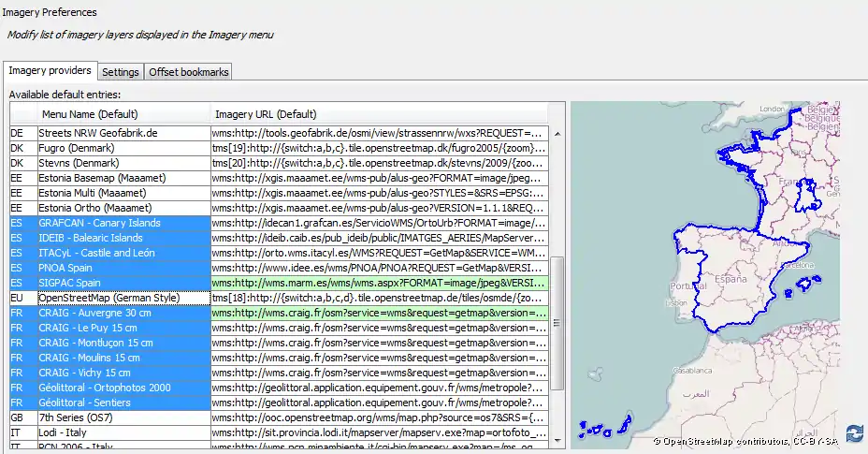This screenshot has height=454, width=868.
Task: Select the Imagery providers tab
Action: point(51,71)
